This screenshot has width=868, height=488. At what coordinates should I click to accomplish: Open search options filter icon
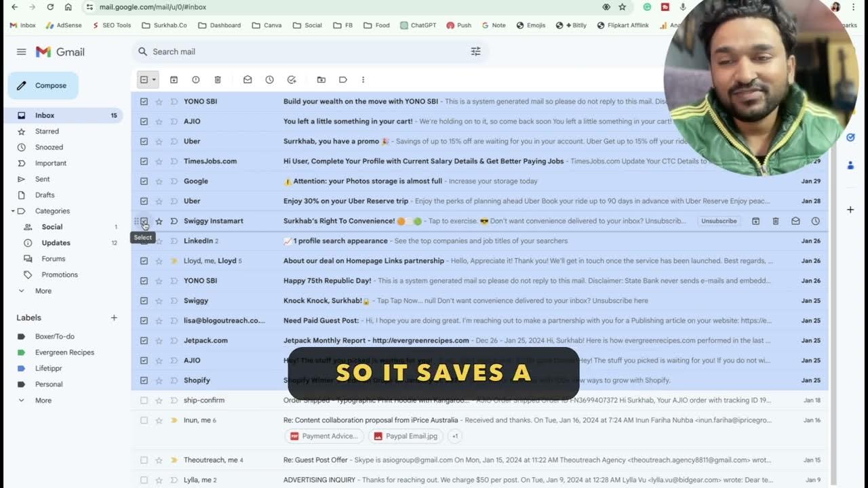(475, 52)
